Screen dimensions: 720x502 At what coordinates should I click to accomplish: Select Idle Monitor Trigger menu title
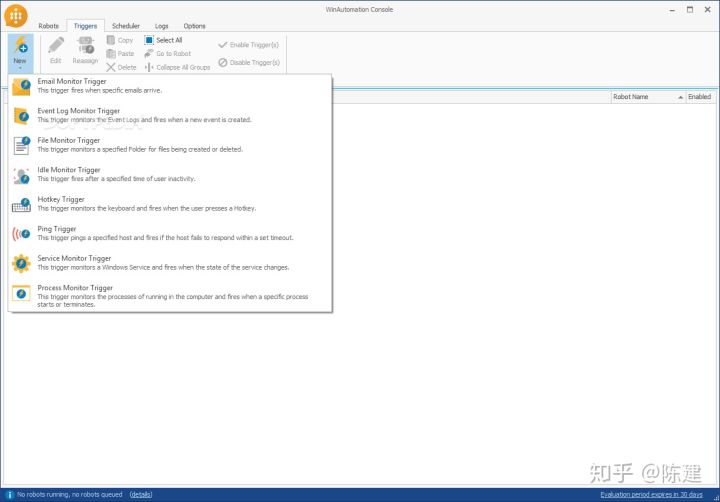click(x=69, y=169)
